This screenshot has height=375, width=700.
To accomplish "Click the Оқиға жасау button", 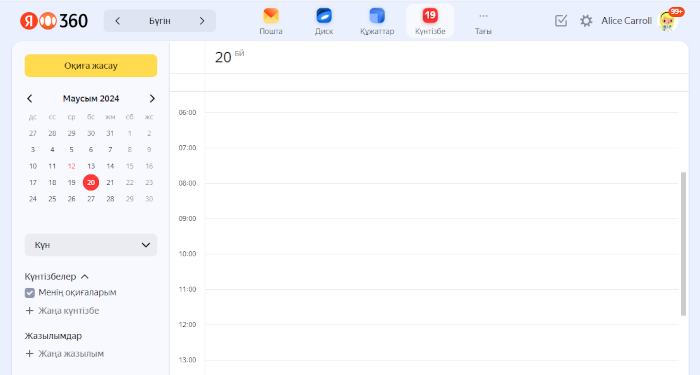I will pyautogui.click(x=91, y=66).
